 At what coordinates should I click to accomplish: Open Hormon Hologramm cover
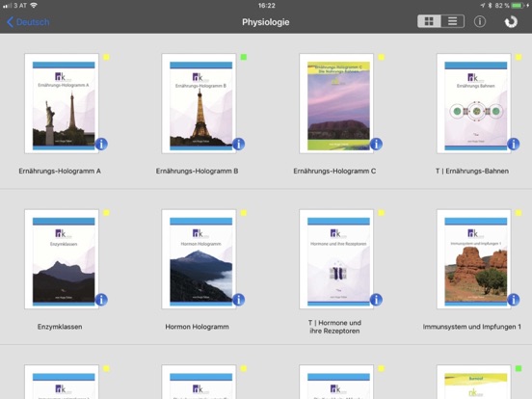pos(199,259)
